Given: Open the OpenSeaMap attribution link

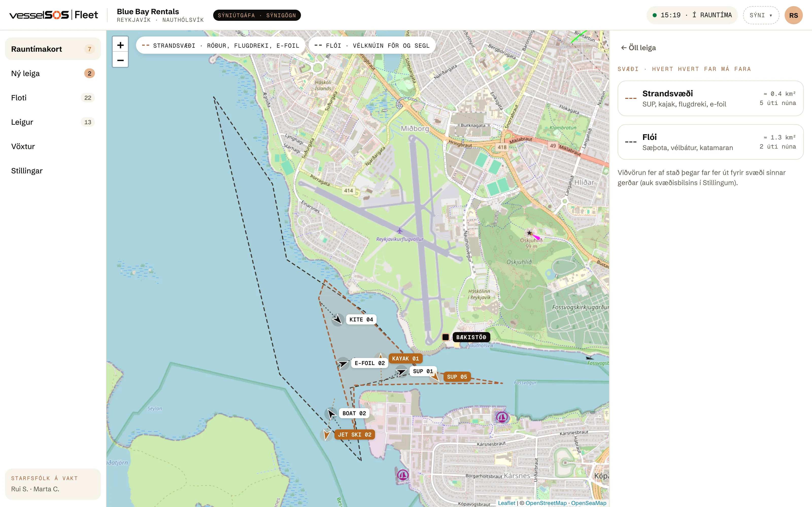Looking at the screenshot, I should click(x=588, y=503).
